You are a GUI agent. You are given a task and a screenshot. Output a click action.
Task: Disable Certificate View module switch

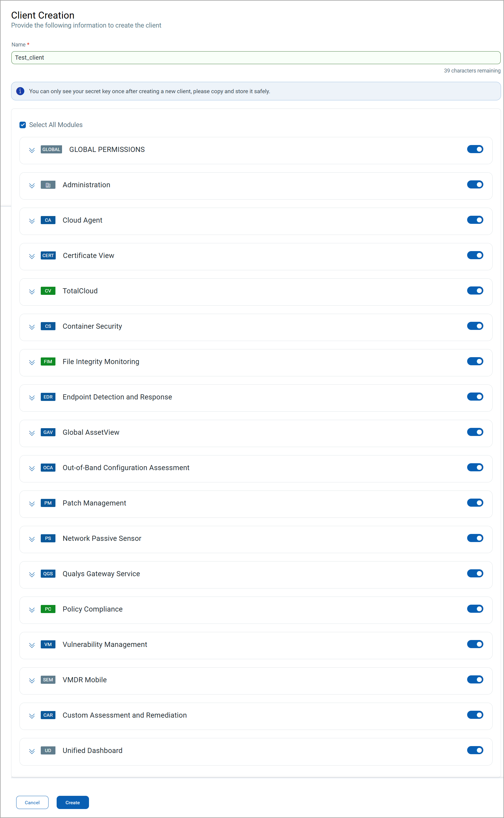(x=475, y=255)
